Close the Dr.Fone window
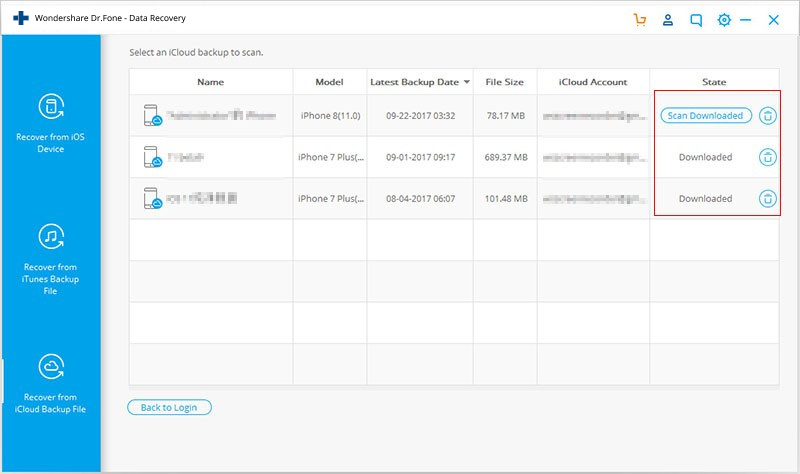Image resolution: width=800 pixels, height=474 pixels. 773,20
